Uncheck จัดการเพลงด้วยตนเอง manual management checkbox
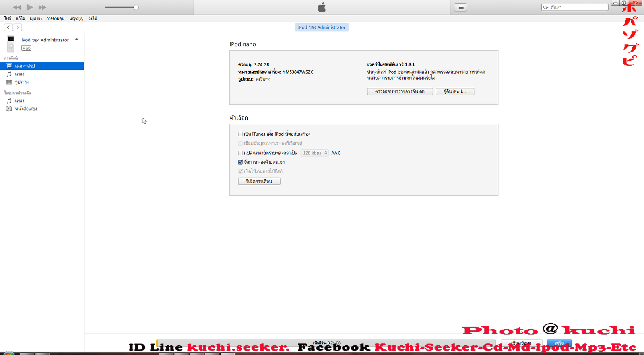The width and height of the screenshot is (644, 355). [x=240, y=162]
